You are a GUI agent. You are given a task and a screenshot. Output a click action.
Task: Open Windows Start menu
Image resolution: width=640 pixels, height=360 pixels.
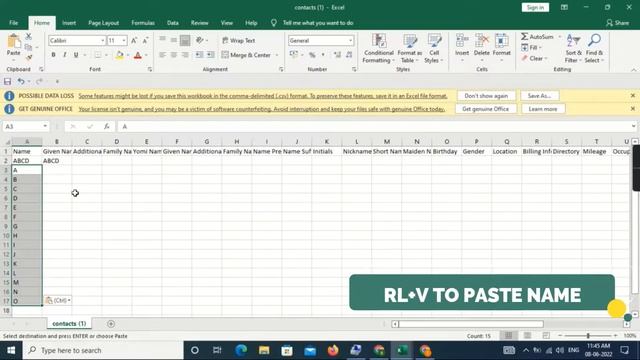click(11, 351)
